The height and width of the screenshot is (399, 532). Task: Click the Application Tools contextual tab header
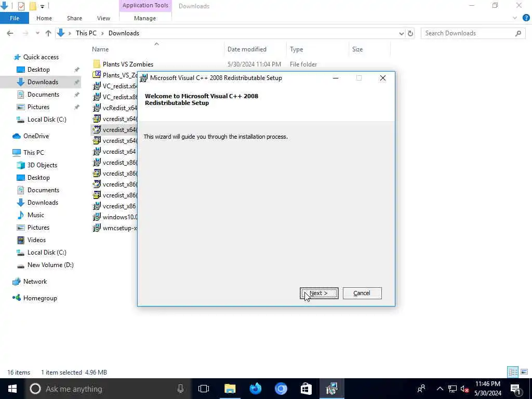click(145, 5)
